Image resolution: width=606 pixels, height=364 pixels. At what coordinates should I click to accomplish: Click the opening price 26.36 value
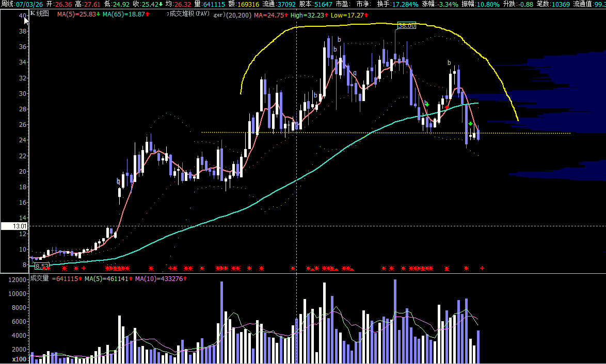[63, 4]
